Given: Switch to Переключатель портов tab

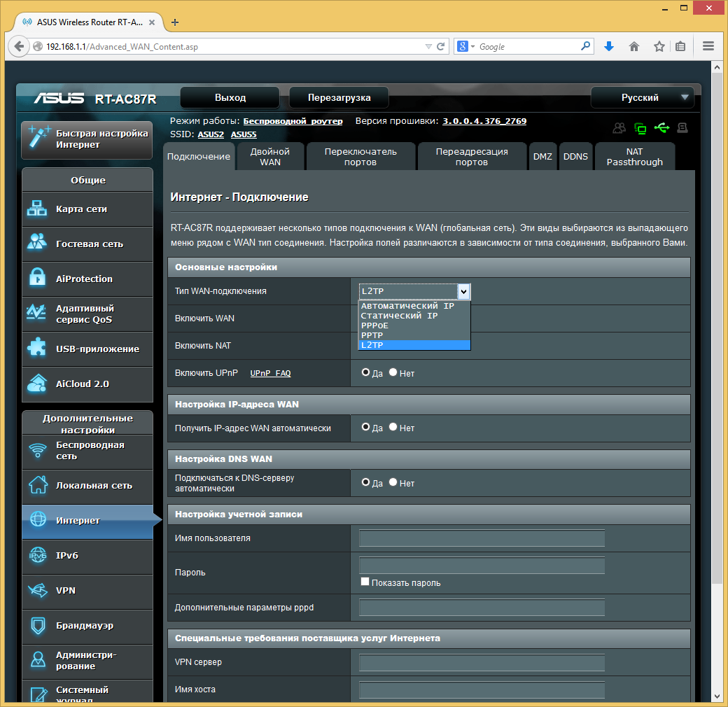Looking at the screenshot, I should click(x=360, y=156).
